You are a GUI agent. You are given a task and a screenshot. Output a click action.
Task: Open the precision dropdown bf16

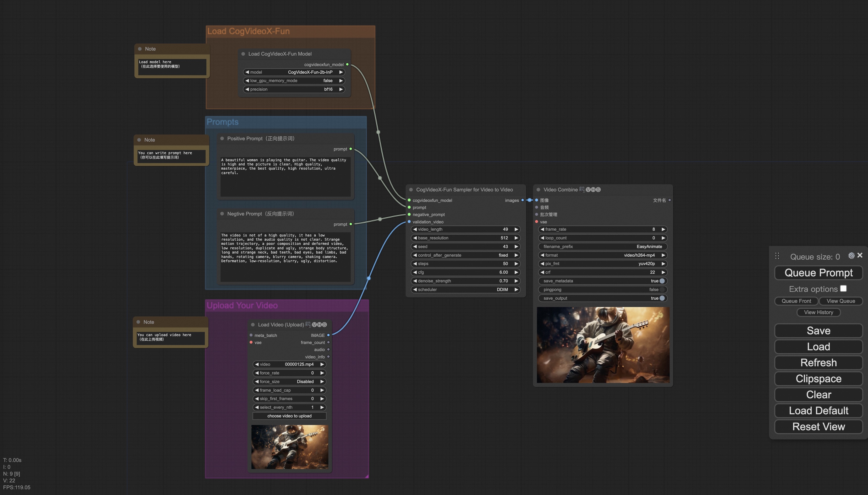click(294, 89)
